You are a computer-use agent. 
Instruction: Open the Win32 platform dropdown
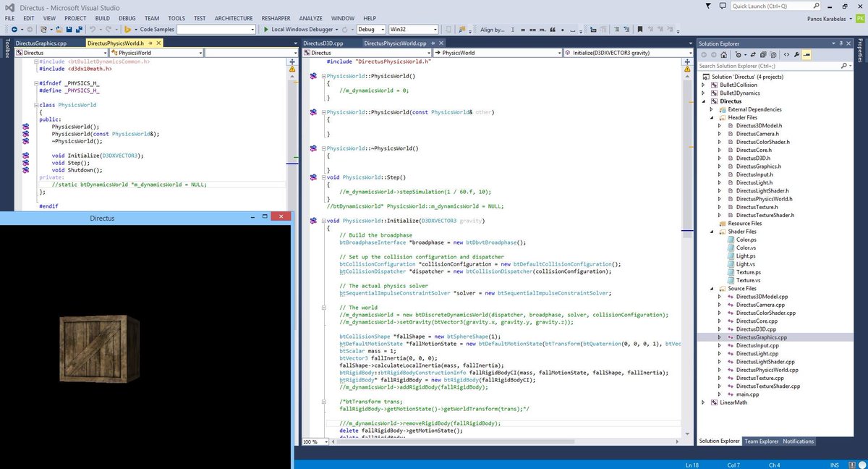click(x=434, y=29)
